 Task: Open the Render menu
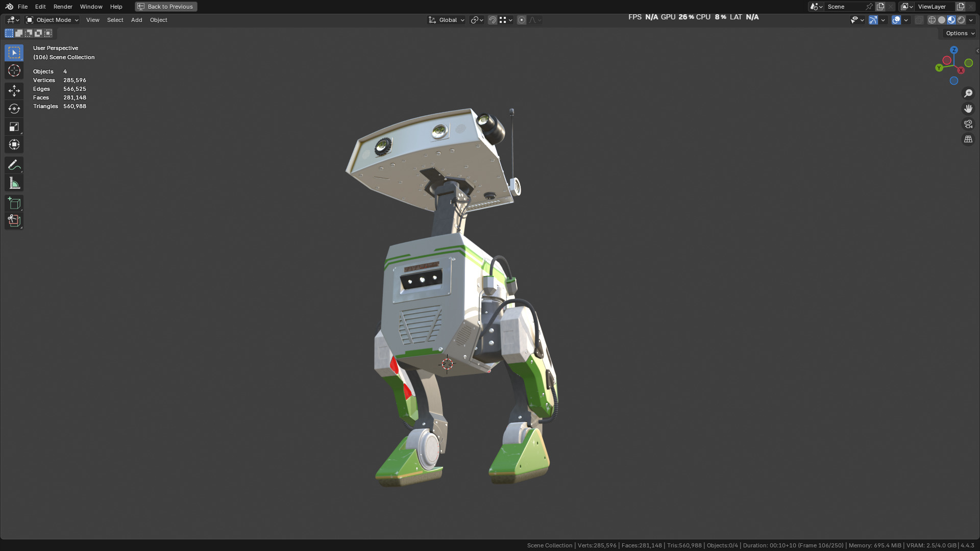(63, 7)
